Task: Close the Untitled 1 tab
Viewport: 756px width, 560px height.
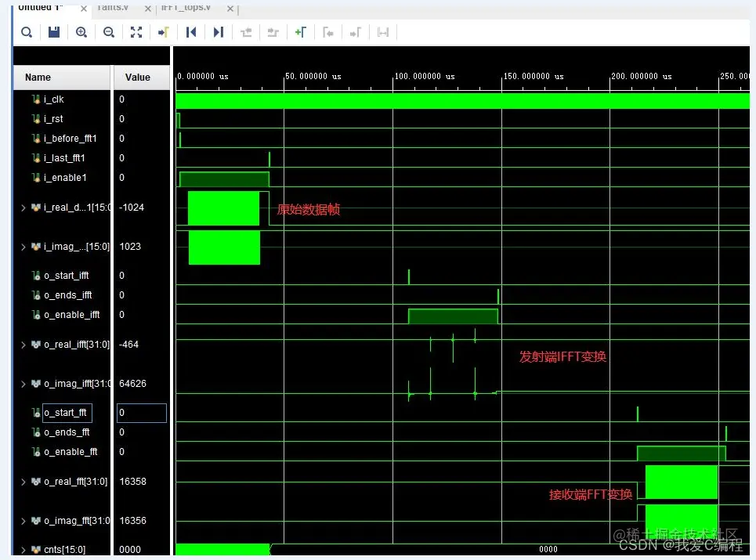Action: (83, 9)
